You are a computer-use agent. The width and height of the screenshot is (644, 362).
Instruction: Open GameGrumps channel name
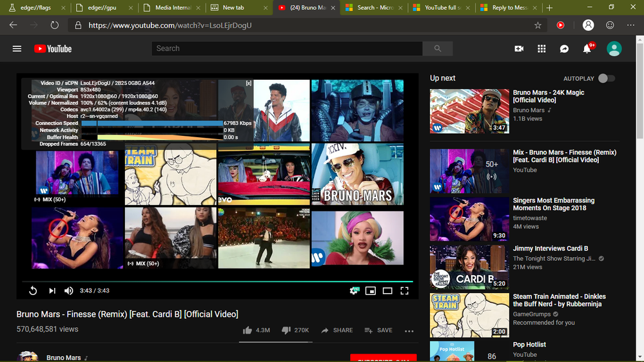pyautogui.click(x=531, y=314)
